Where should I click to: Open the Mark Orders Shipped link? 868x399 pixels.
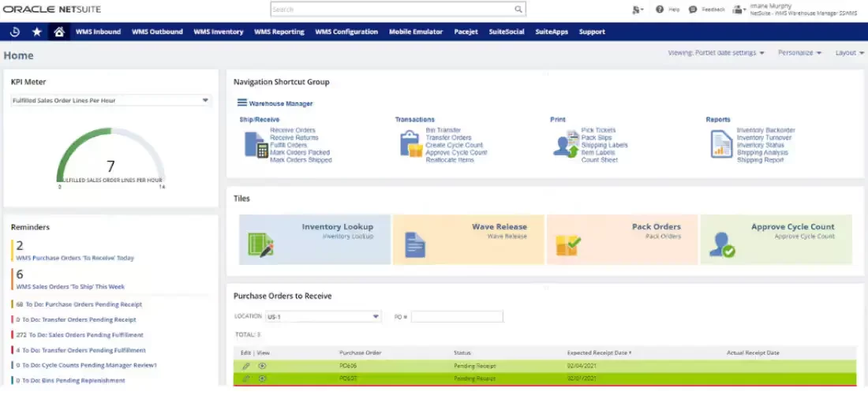click(301, 160)
